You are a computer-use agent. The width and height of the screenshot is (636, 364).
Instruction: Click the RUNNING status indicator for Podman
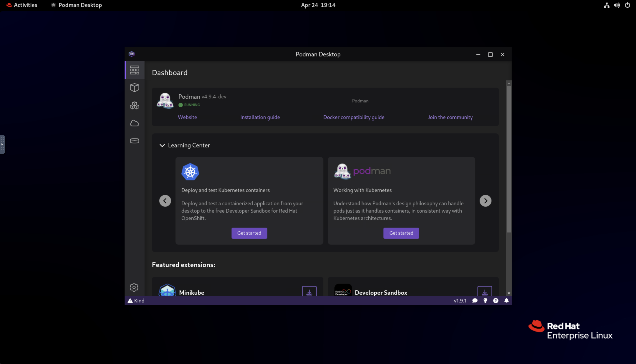(x=189, y=105)
